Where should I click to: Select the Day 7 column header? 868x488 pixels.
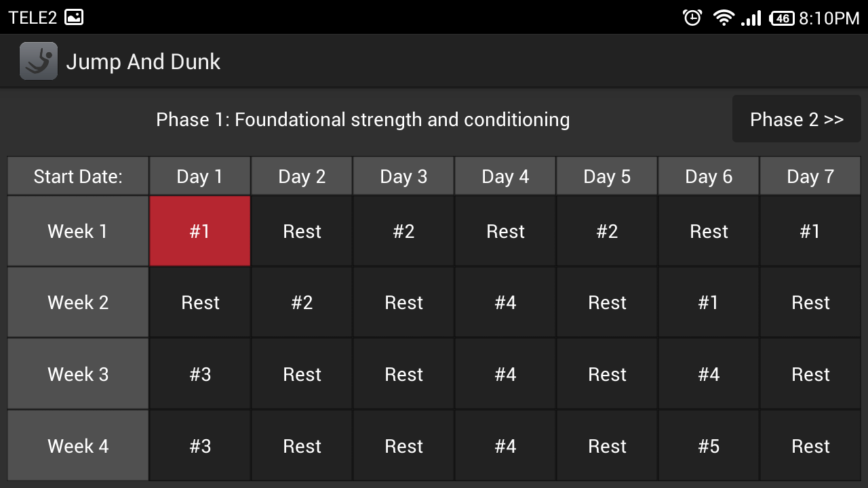pyautogui.click(x=810, y=176)
